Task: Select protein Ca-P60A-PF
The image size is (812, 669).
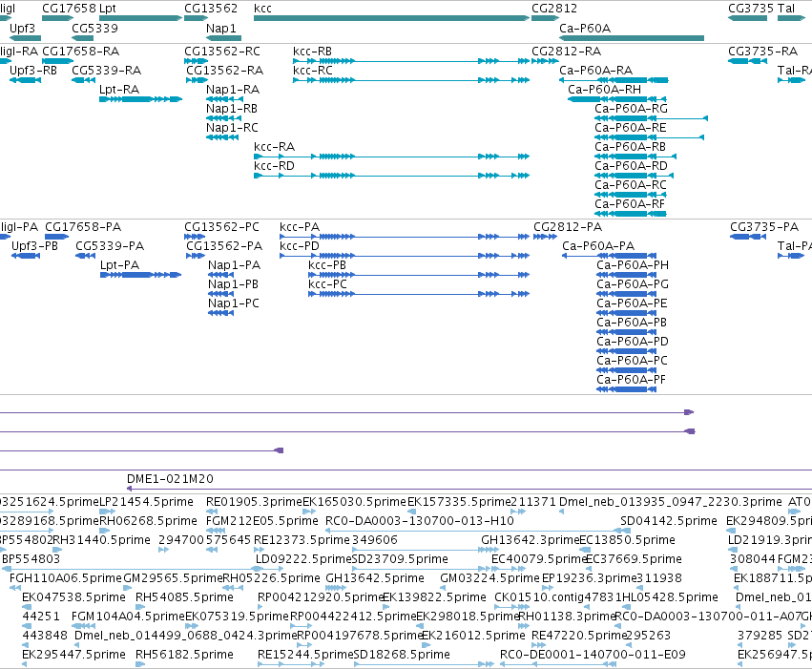Action: 631,380
